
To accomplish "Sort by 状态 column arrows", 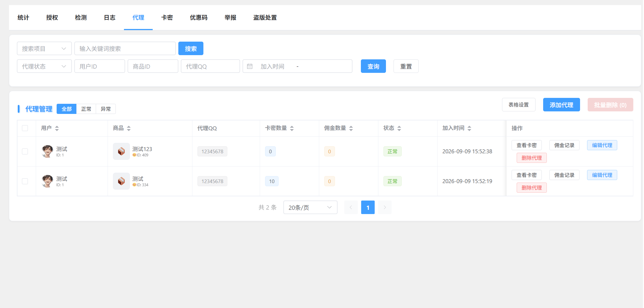I will [x=399, y=128].
